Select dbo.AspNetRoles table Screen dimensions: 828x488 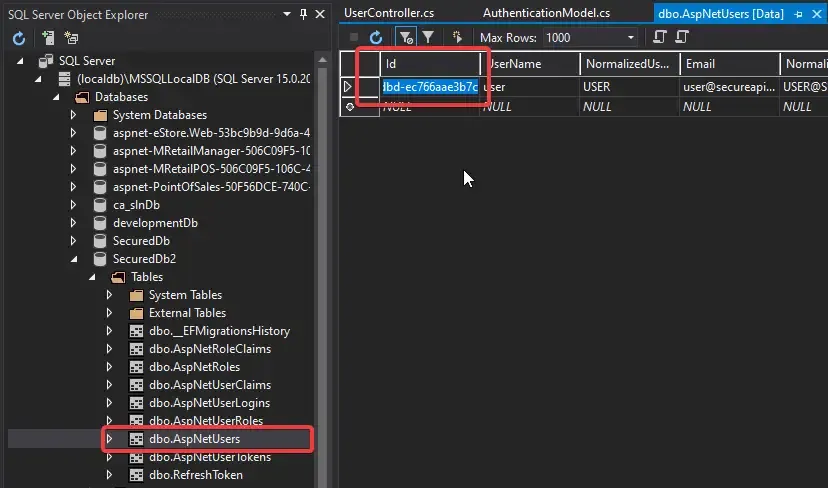tap(194, 367)
